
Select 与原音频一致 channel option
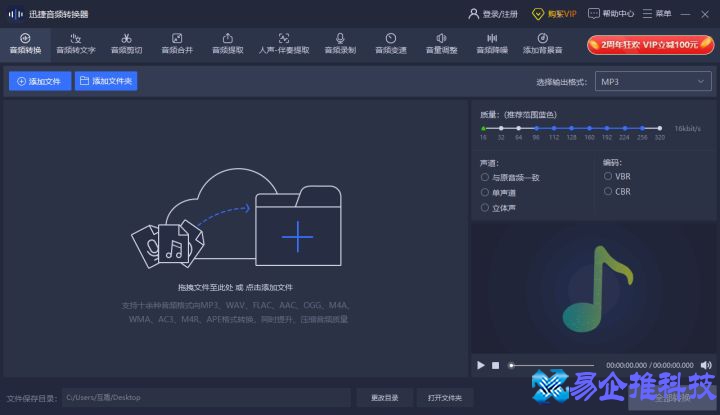484,177
